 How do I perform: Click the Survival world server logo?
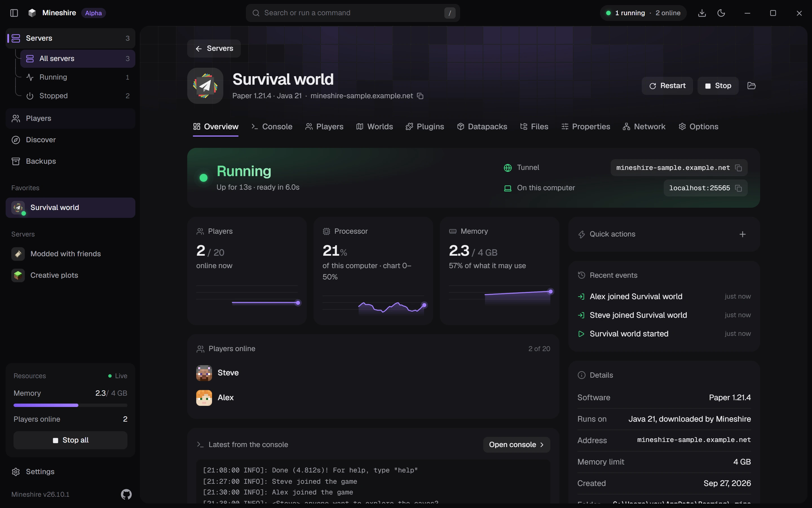click(205, 86)
